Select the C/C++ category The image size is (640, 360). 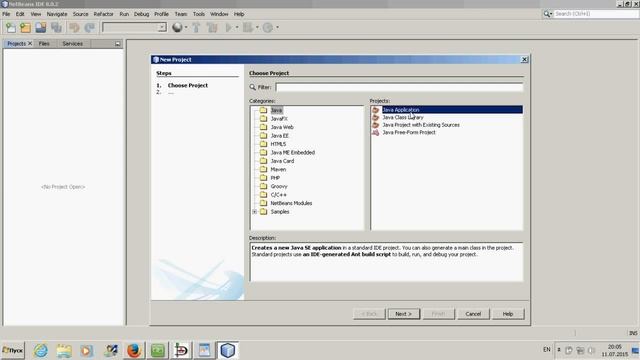pyautogui.click(x=278, y=195)
